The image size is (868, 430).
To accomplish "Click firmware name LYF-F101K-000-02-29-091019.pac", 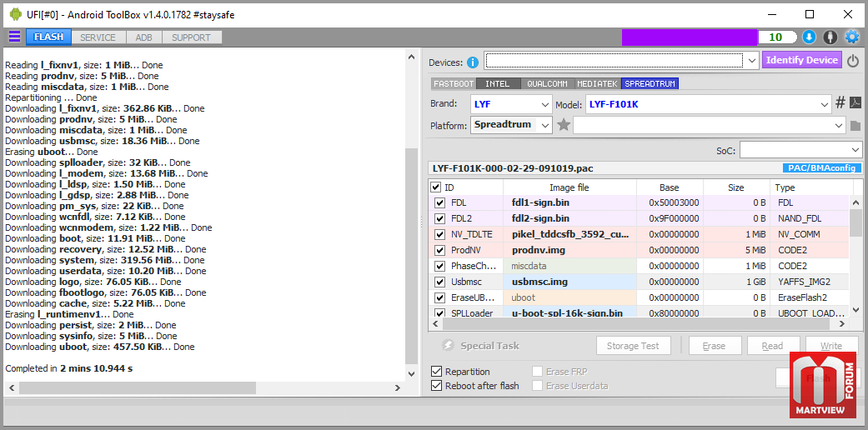I will (x=513, y=168).
